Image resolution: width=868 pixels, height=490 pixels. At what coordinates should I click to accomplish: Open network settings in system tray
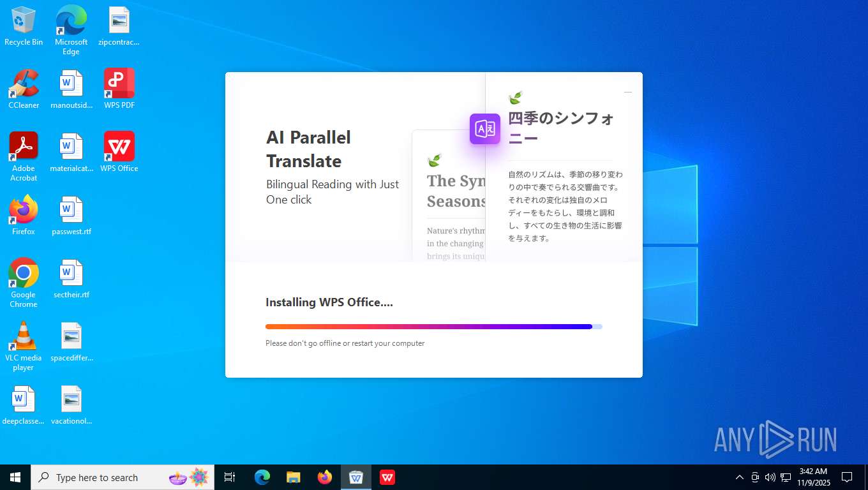click(x=786, y=477)
